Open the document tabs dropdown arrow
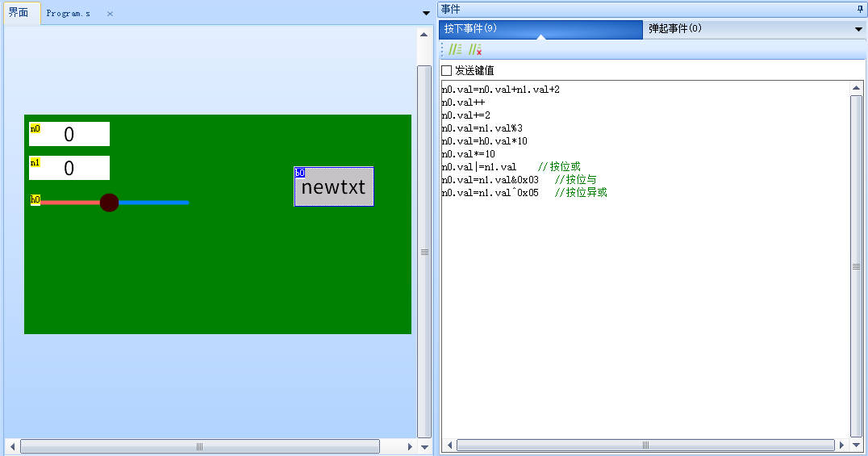This screenshot has height=456, width=868. pos(426,13)
